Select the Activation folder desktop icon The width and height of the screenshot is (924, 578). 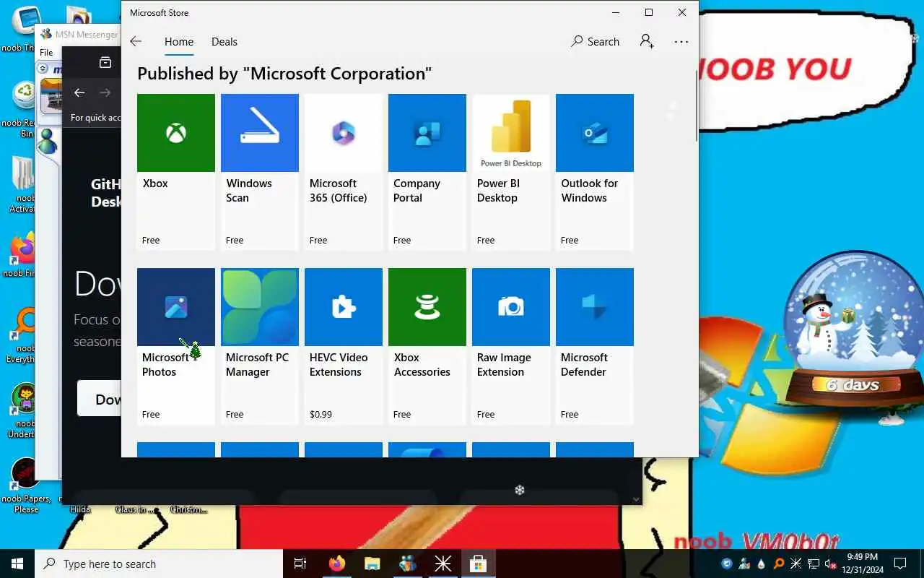23,184
